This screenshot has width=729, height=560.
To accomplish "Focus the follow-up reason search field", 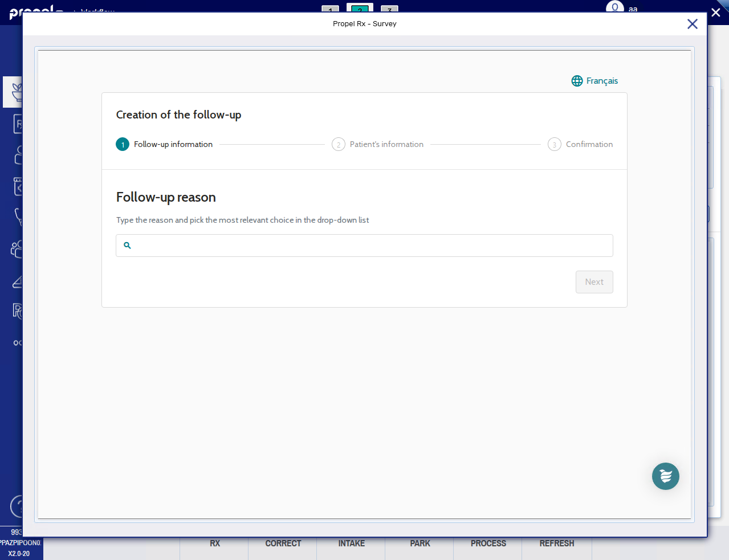I will pyautogui.click(x=370, y=246).
